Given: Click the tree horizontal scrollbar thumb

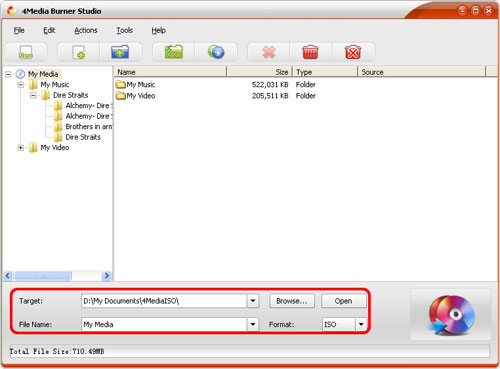Looking at the screenshot, I should 43,276.
